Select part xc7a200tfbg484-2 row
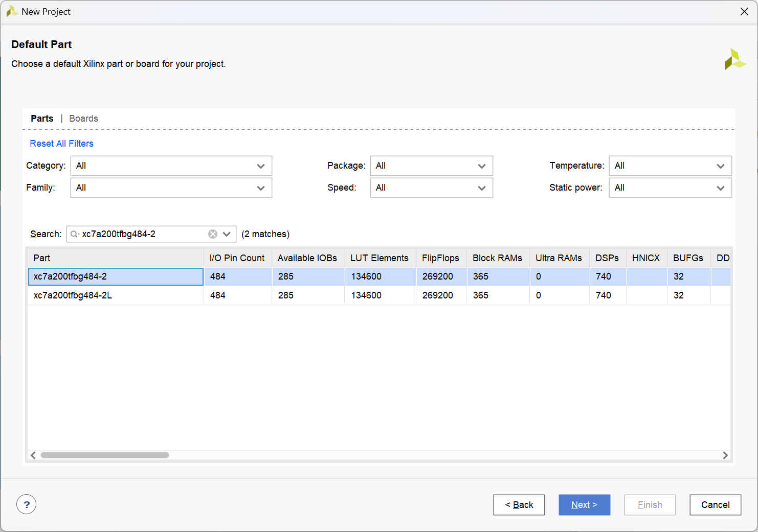The image size is (758, 532). click(x=379, y=276)
